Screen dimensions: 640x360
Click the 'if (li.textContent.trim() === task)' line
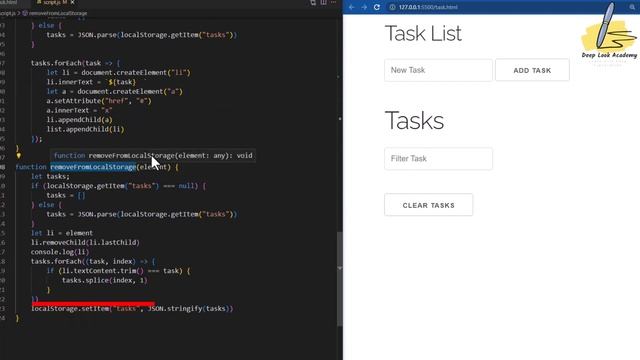coord(118,271)
